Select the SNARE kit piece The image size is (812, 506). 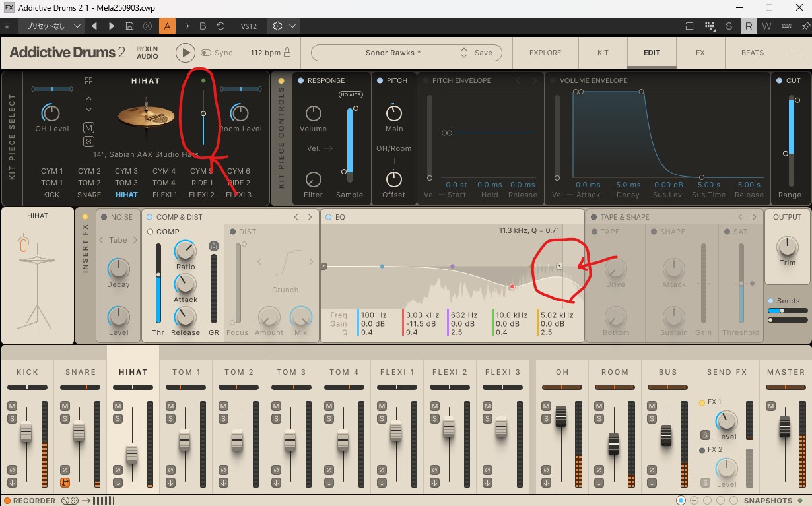point(89,195)
